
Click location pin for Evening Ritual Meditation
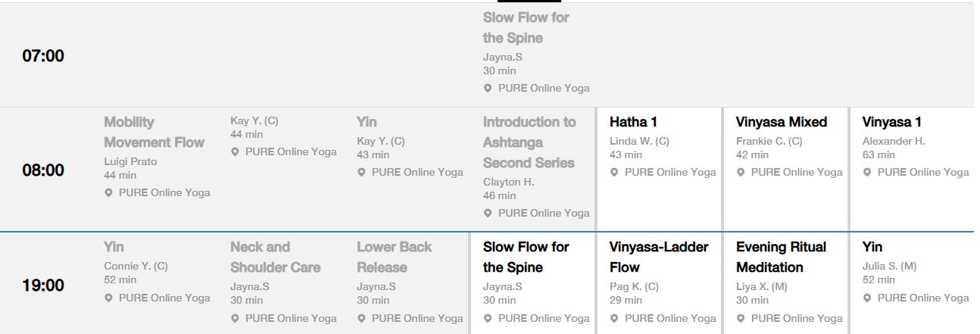tap(741, 318)
